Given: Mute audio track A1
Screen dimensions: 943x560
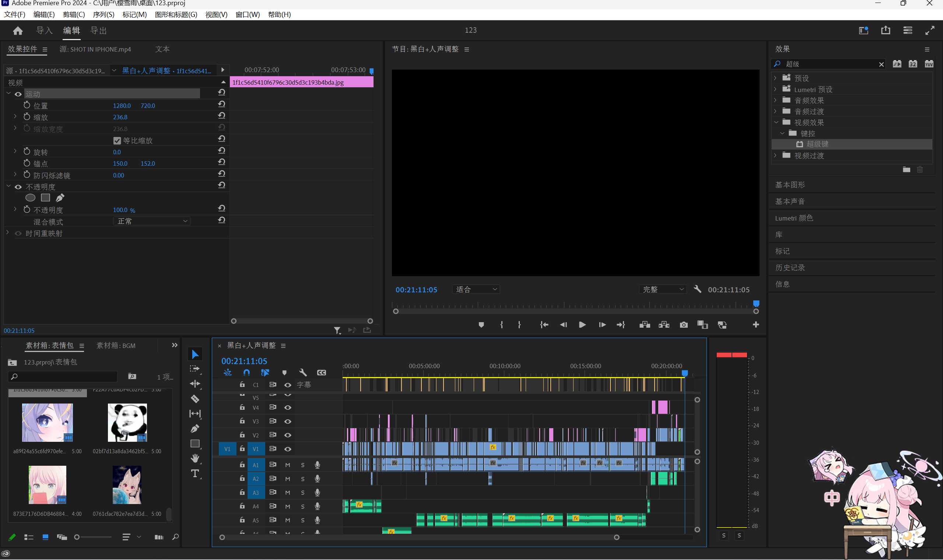Looking at the screenshot, I should tap(288, 465).
